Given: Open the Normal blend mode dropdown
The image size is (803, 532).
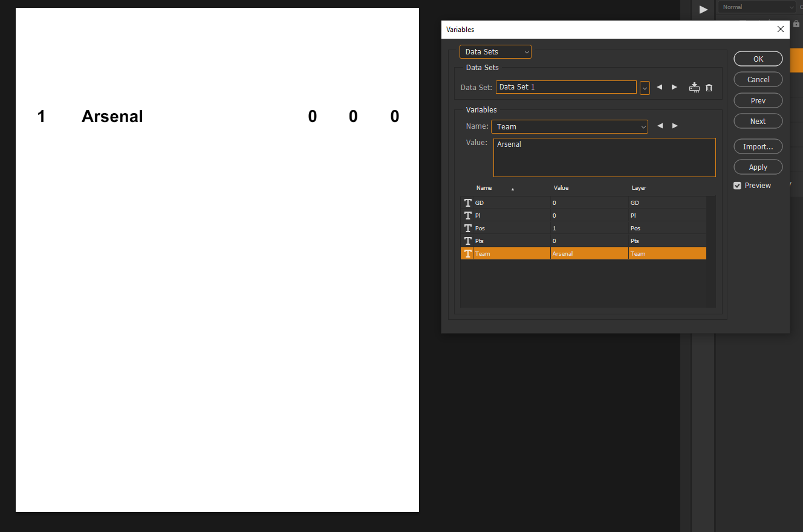Looking at the screenshot, I should point(757,7).
